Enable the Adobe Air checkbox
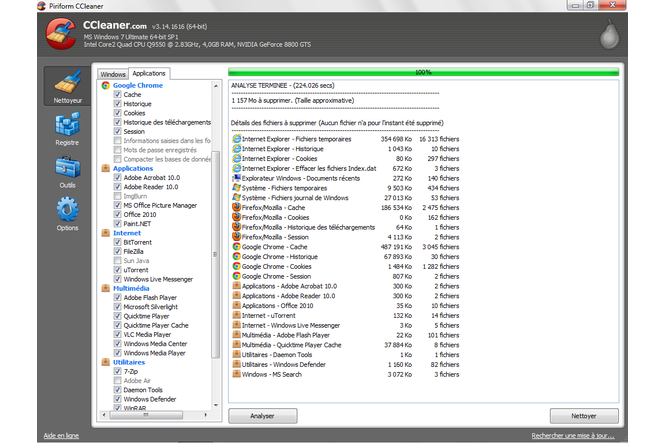Screen dimensions: 664x443 pyautogui.click(x=118, y=381)
